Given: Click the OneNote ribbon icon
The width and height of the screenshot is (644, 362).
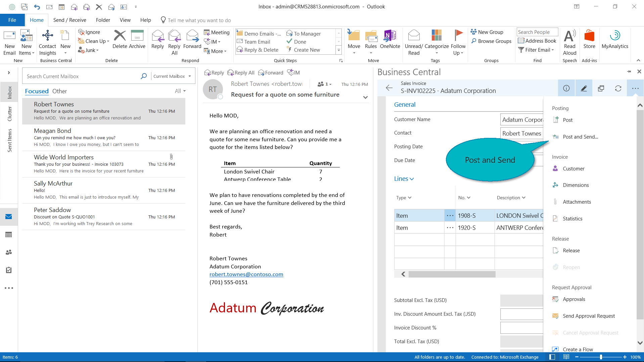Looking at the screenshot, I should coord(390,40).
